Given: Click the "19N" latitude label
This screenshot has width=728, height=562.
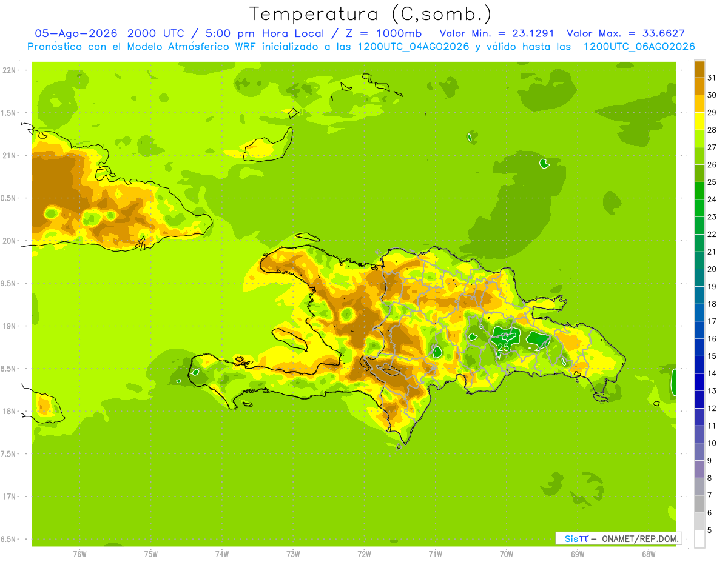Looking at the screenshot, I should (x=10, y=326).
